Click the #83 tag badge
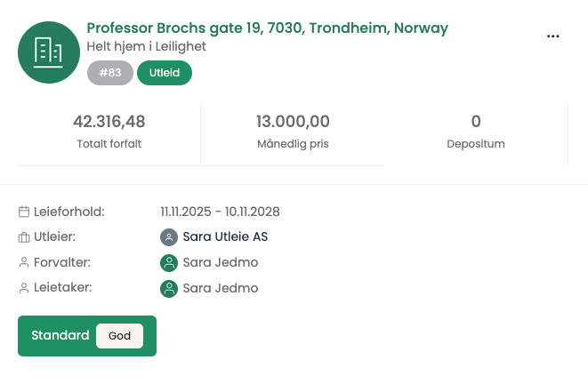The image size is (588, 384). click(110, 73)
